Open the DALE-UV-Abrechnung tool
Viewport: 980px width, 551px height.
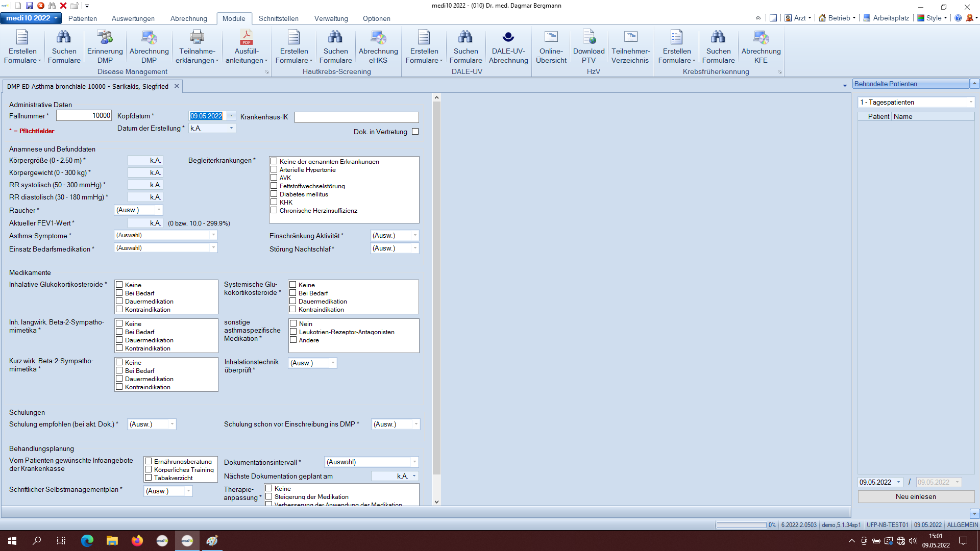508,46
